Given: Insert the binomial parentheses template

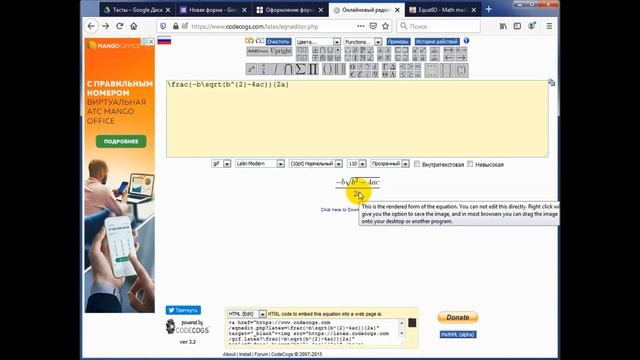Looking at the screenshot, I should [461, 70].
